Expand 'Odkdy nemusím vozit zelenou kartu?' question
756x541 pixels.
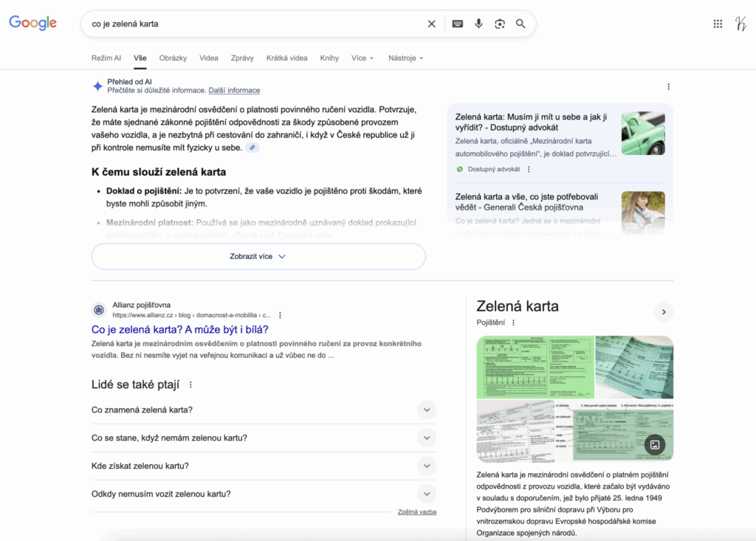point(426,495)
